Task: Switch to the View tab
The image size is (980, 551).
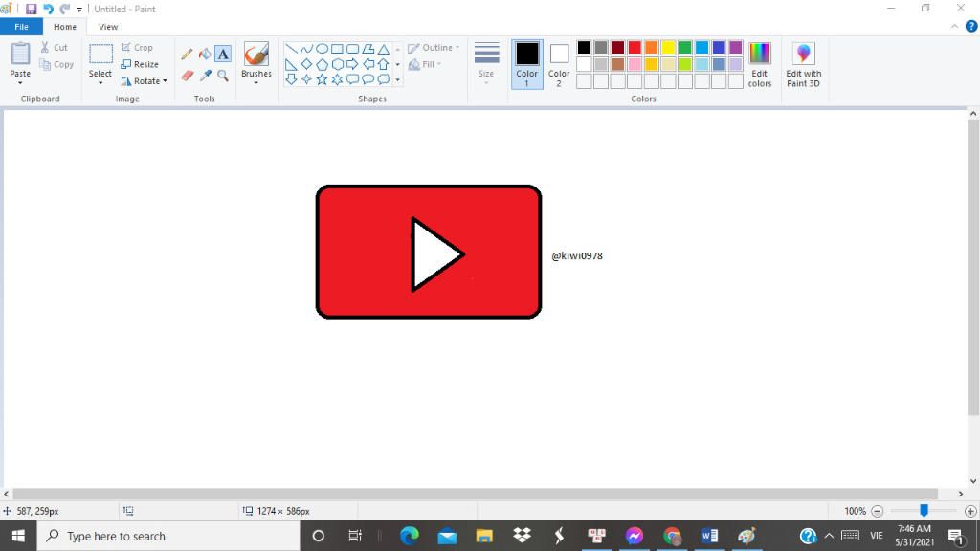Action: click(108, 27)
